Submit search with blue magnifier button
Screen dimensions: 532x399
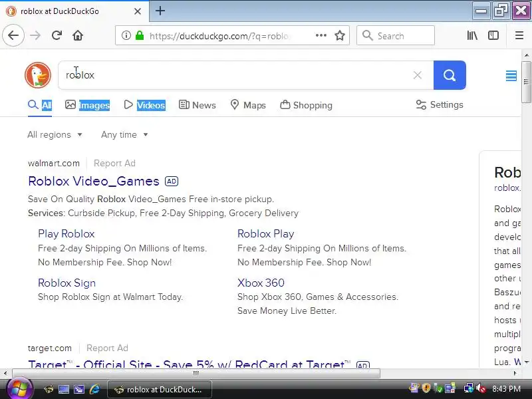click(450, 75)
